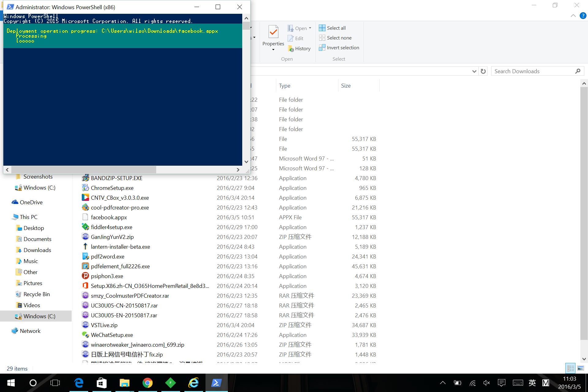Expand address bar history dropdown chevron
Viewport: 588px width, 392px height.
tap(474, 71)
